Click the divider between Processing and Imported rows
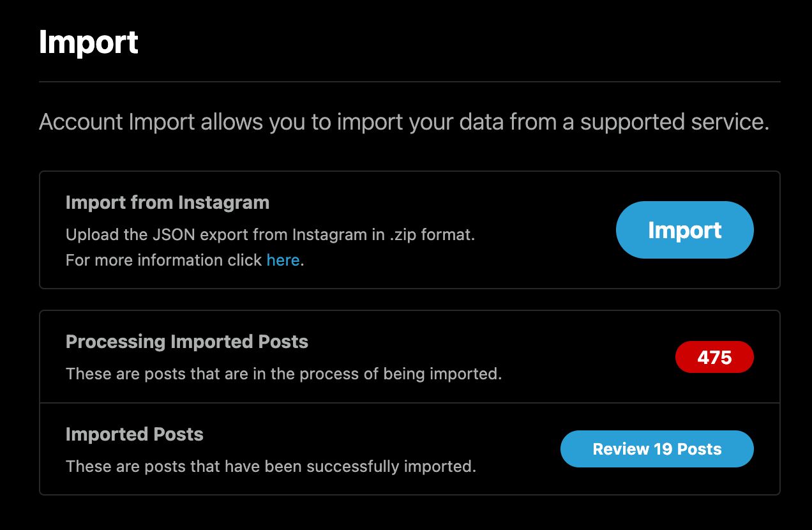812x530 pixels. (409, 403)
